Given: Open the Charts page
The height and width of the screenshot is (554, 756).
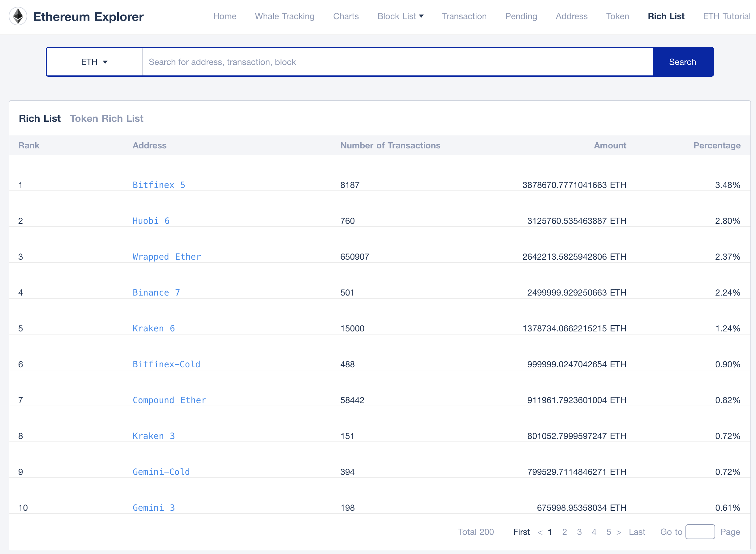Looking at the screenshot, I should [x=346, y=16].
